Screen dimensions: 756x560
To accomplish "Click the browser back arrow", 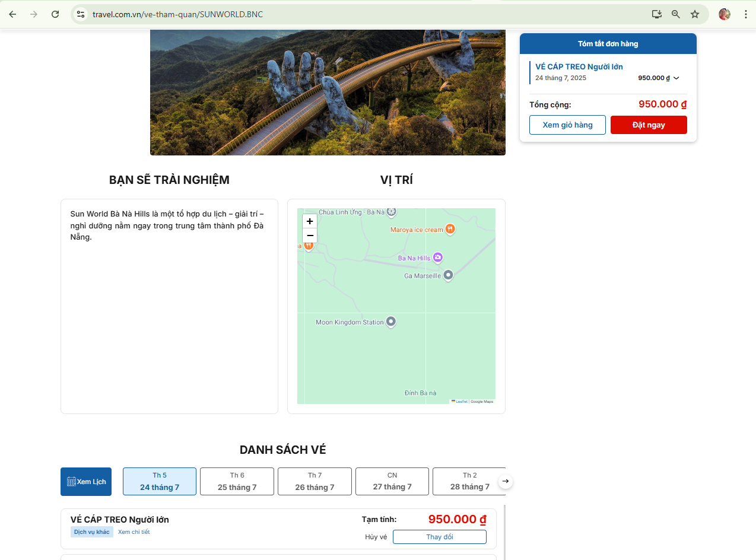I will [x=12, y=14].
